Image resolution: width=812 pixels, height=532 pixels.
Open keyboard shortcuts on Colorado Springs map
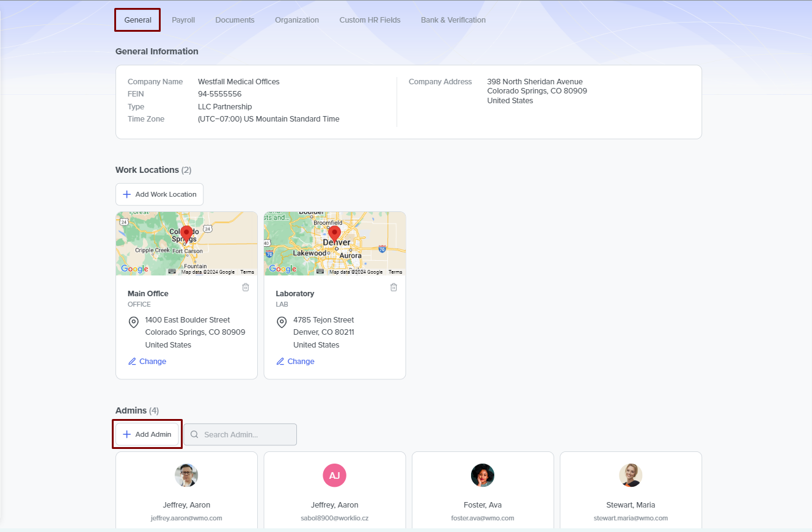172,272
